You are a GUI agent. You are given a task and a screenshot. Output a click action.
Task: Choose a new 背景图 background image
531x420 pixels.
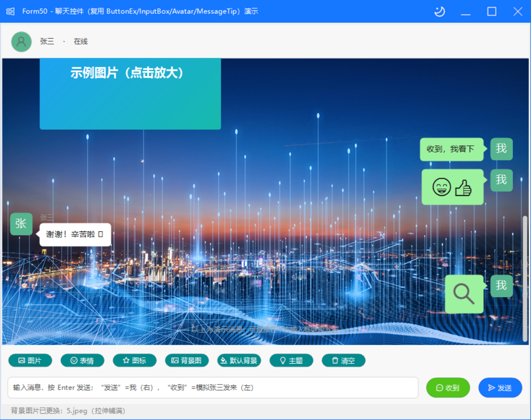tap(187, 360)
